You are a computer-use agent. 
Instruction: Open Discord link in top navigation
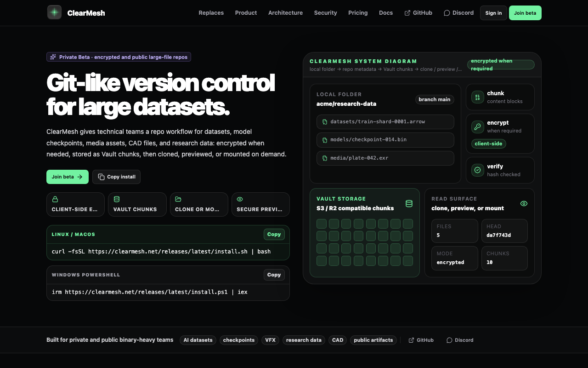pyautogui.click(x=458, y=13)
